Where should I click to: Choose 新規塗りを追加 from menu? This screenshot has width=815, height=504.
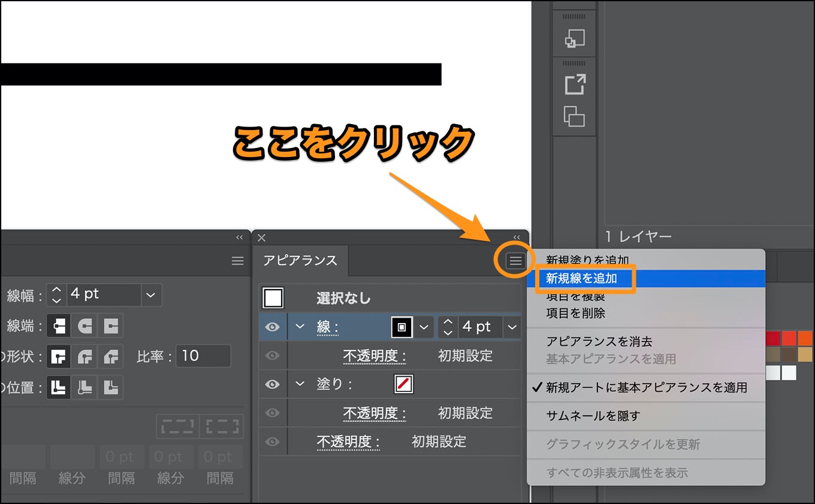(587, 260)
